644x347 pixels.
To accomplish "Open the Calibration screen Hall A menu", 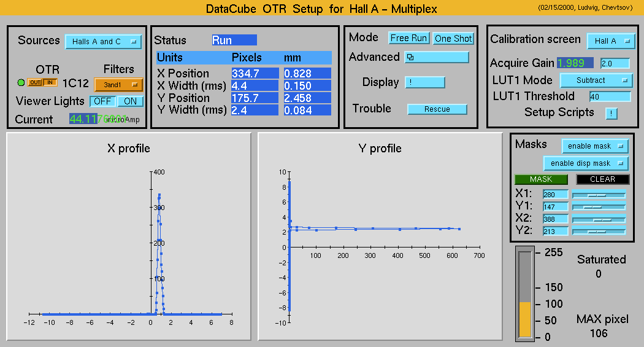I will click(610, 41).
